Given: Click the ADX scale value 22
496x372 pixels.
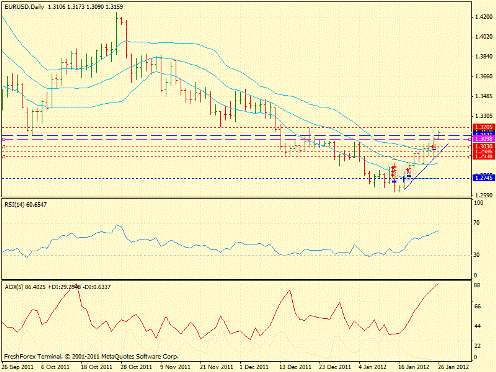Looking at the screenshot, I should point(477,346).
